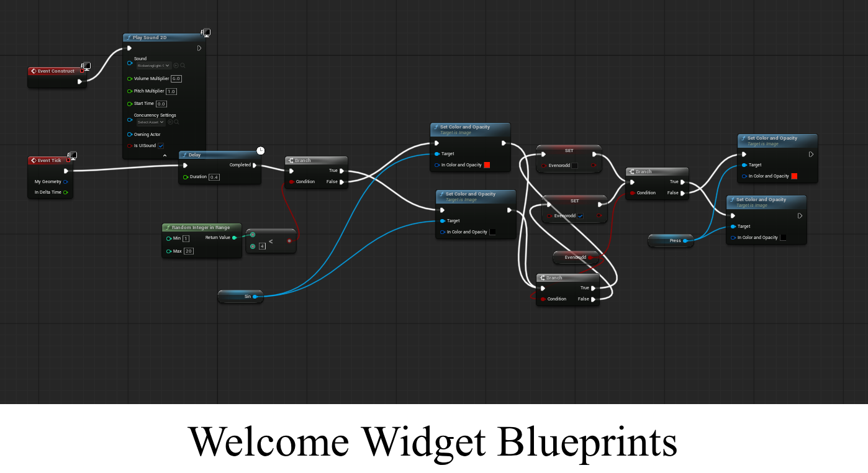Open the Concurrency Settings Select Asset dropdown
Image resolution: width=868 pixels, height=473 pixels.
(x=151, y=122)
